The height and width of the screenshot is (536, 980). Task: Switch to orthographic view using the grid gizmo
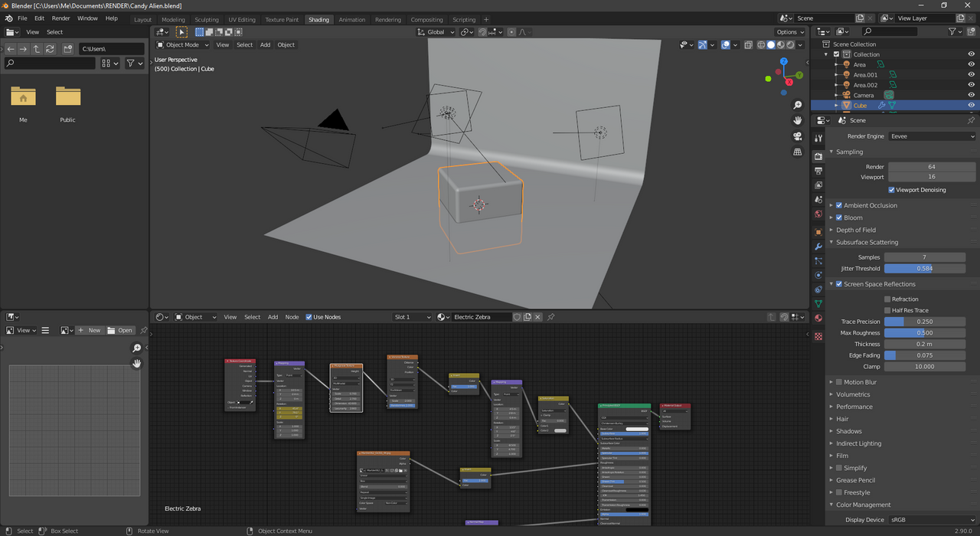(798, 152)
